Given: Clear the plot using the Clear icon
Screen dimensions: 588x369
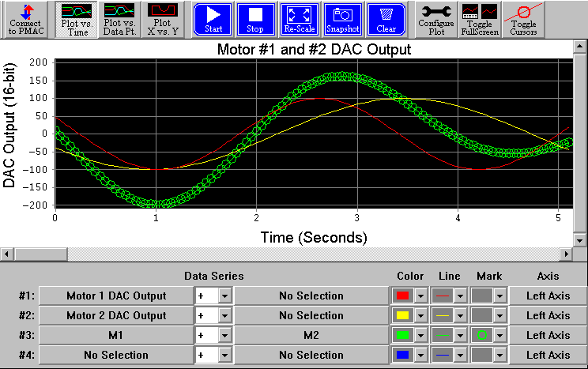Looking at the screenshot, I should point(386,19).
